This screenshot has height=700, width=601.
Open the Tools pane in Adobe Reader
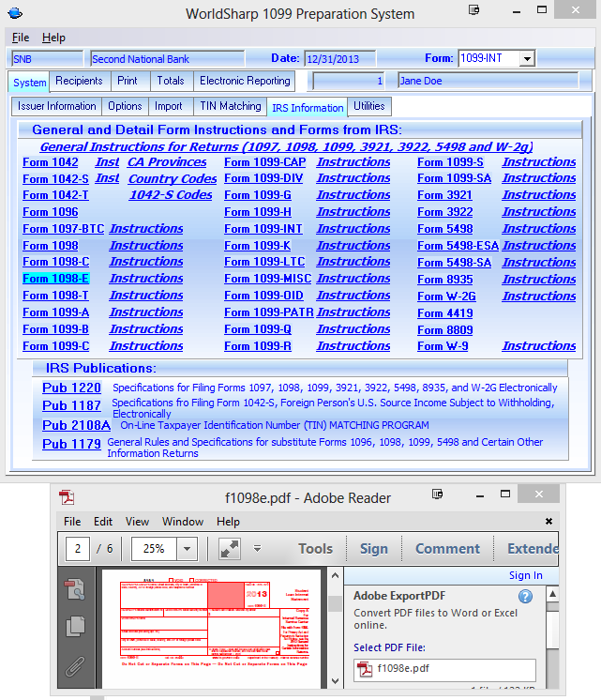[315, 549]
